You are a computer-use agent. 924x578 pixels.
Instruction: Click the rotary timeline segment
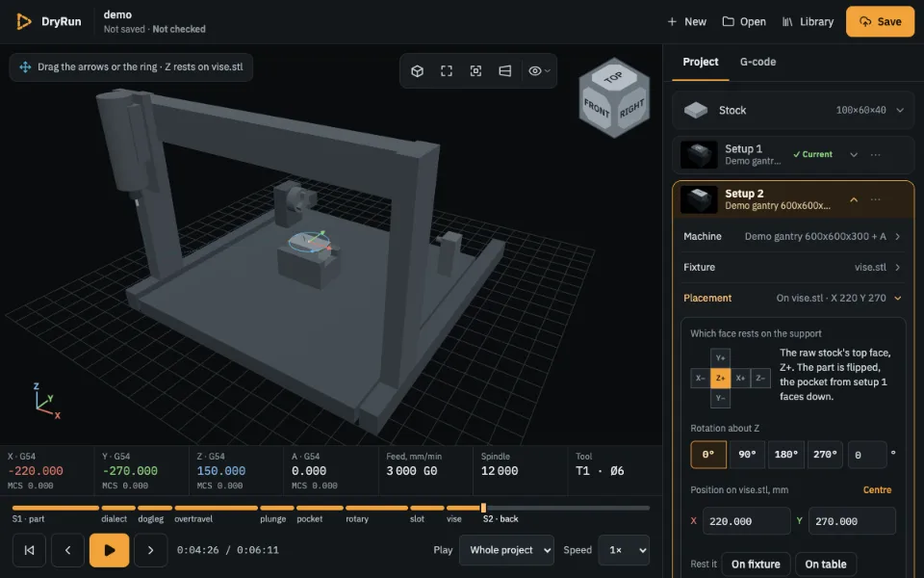376,508
